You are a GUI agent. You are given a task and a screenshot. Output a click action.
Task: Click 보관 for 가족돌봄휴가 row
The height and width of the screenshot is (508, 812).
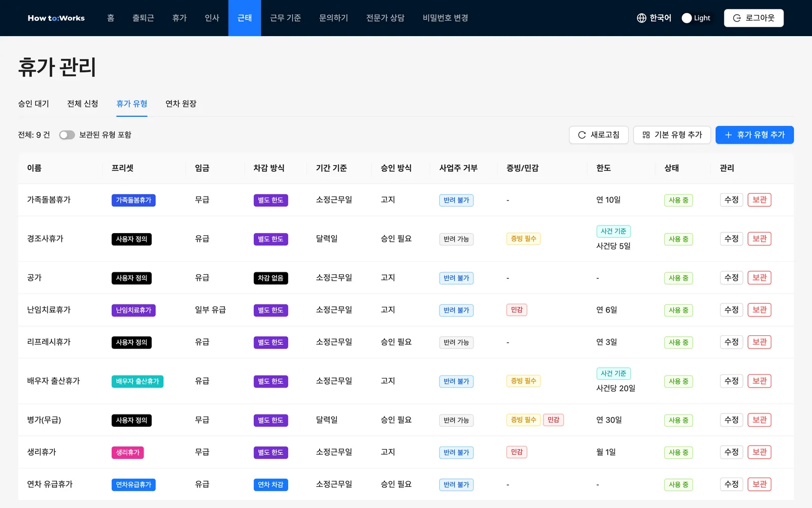click(x=759, y=200)
